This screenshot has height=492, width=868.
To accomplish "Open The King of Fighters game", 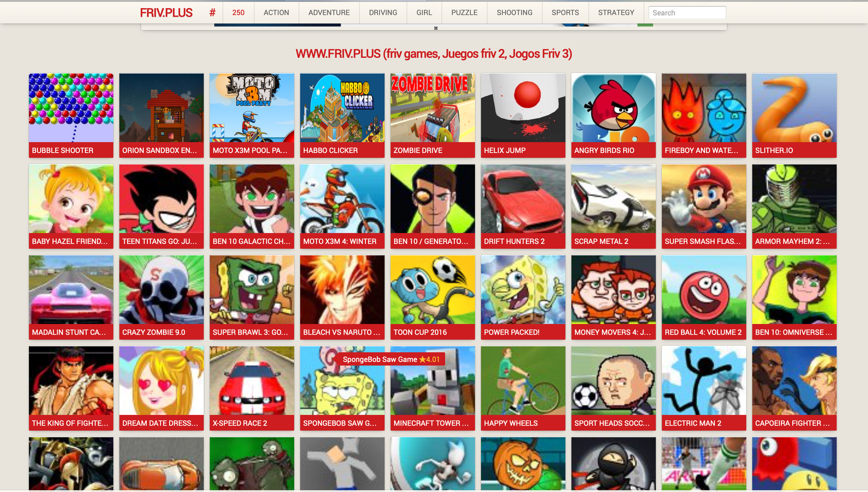I will point(71,388).
